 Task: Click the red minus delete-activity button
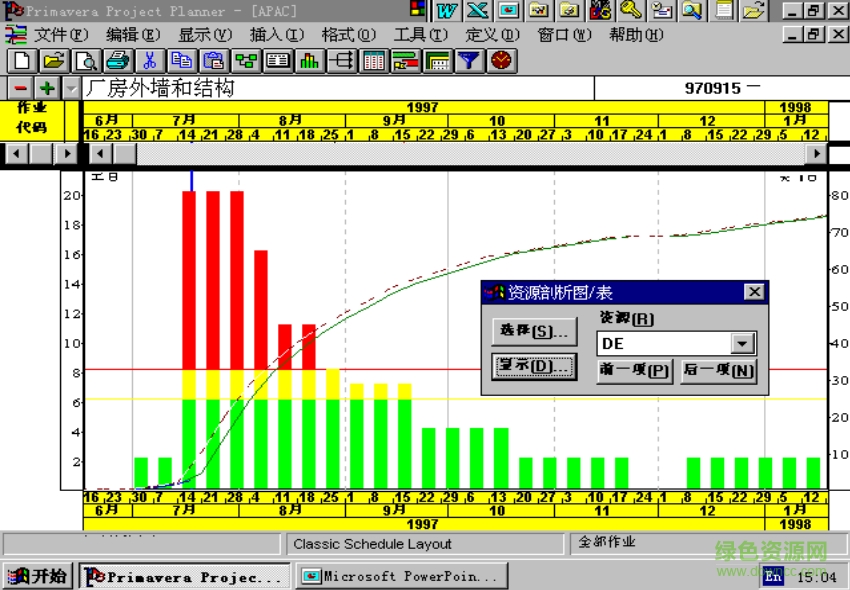point(20,88)
